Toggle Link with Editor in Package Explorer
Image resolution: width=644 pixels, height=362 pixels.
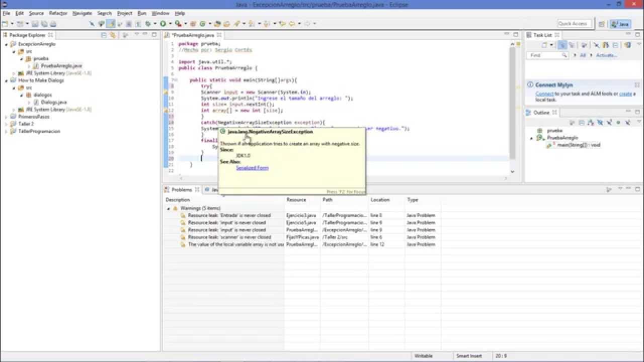pyautogui.click(x=113, y=35)
